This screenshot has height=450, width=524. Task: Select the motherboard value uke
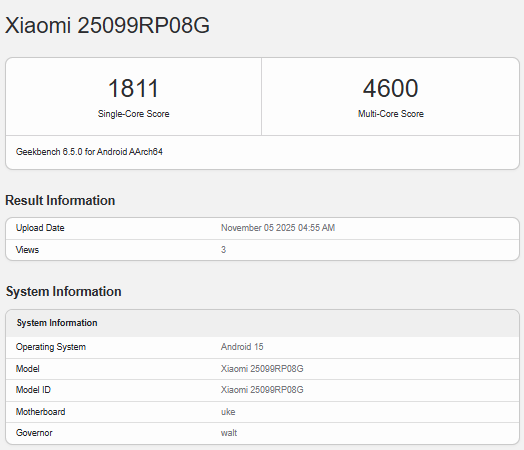click(x=228, y=412)
